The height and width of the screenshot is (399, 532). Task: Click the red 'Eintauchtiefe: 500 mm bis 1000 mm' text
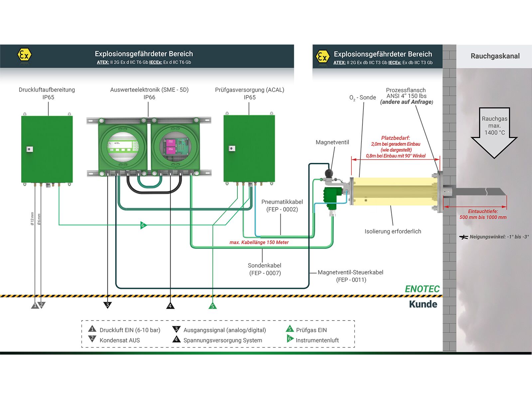tap(483, 214)
